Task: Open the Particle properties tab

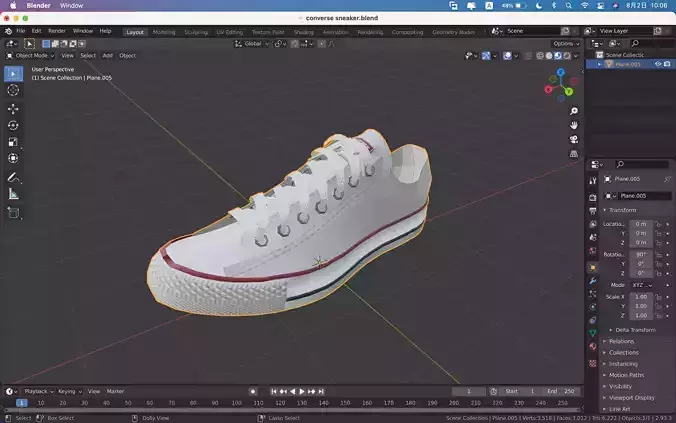Action: 593,294
